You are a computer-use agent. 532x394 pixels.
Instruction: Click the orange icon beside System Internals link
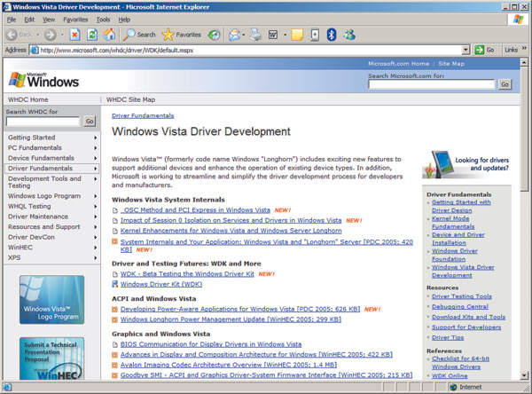(x=114, y=241)
